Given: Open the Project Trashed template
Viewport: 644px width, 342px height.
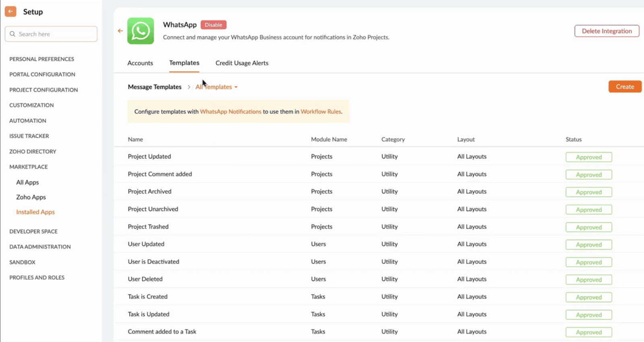Looking at the screenshot, I should click(148, 227).
